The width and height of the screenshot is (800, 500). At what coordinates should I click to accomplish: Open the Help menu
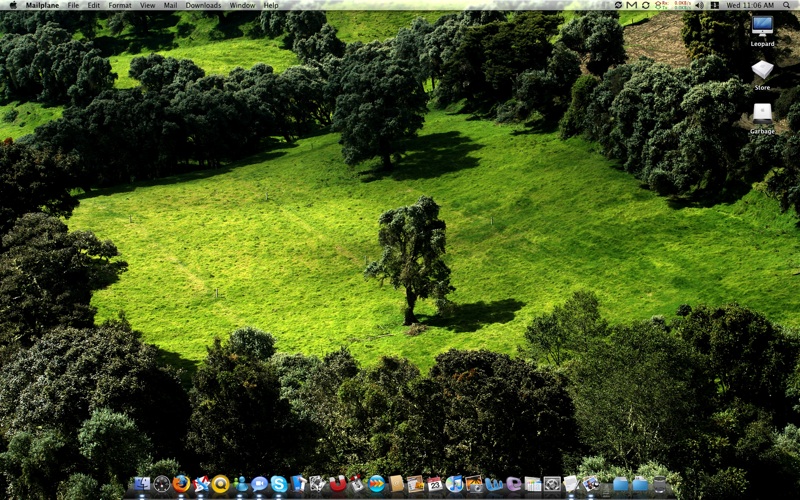271,5
